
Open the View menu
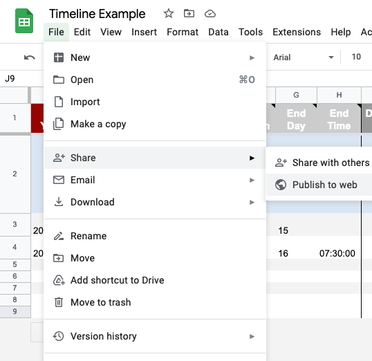tap(111, 32)
